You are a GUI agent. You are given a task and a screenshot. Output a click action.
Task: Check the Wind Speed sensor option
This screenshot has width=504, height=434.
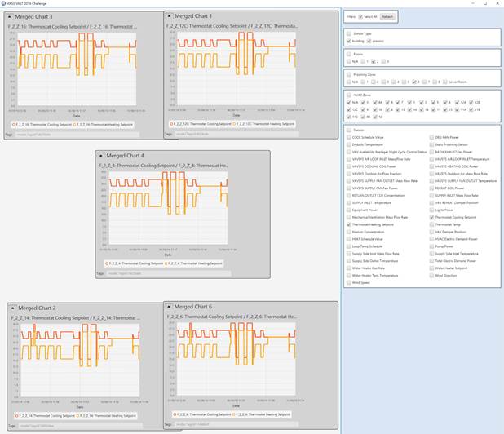click(x=348, y=282)
